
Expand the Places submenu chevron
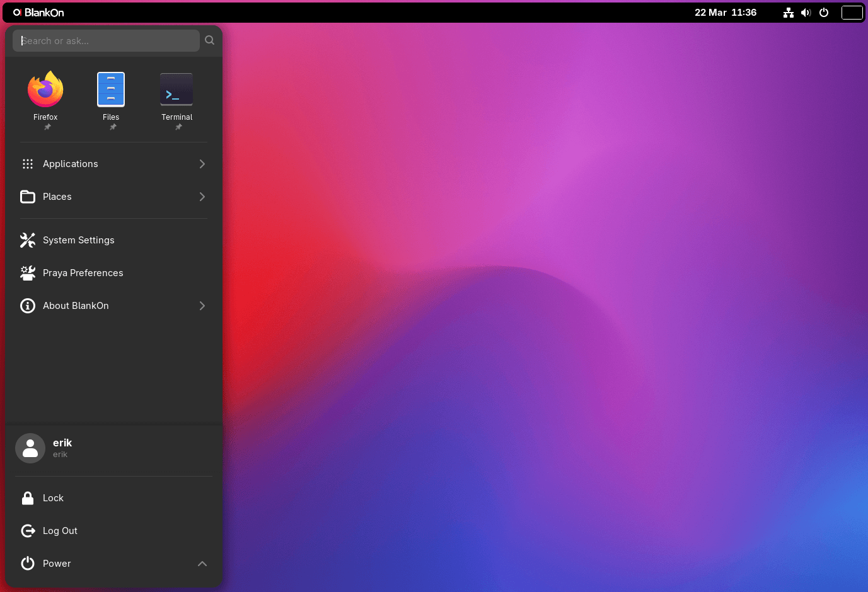click(202, 197)
